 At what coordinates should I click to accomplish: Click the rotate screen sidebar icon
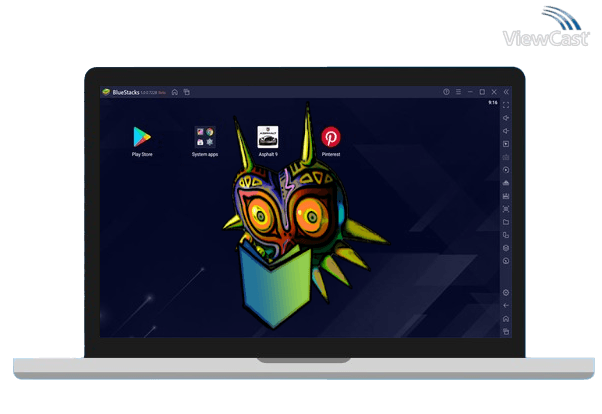coord(506,235)
